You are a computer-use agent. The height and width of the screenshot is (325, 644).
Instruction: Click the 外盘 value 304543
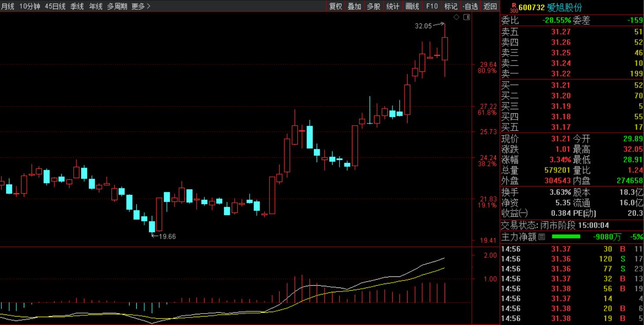(558, 181)
